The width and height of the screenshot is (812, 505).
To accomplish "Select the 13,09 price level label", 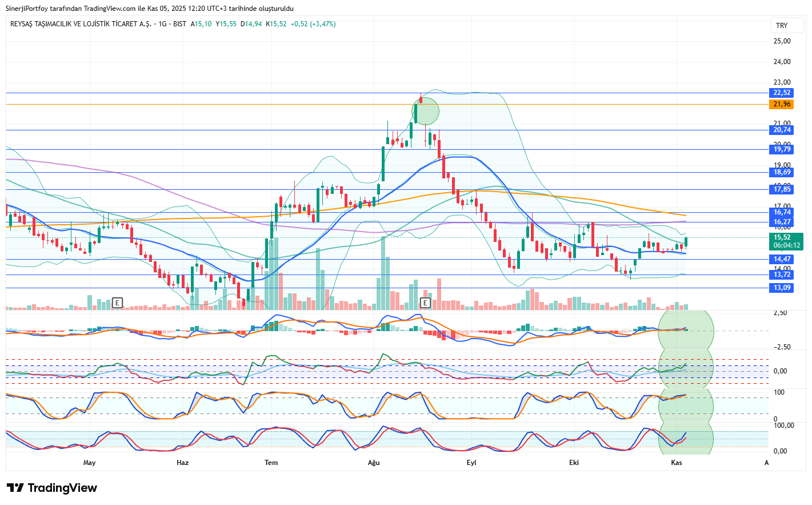I will click(x=782, y=288).
